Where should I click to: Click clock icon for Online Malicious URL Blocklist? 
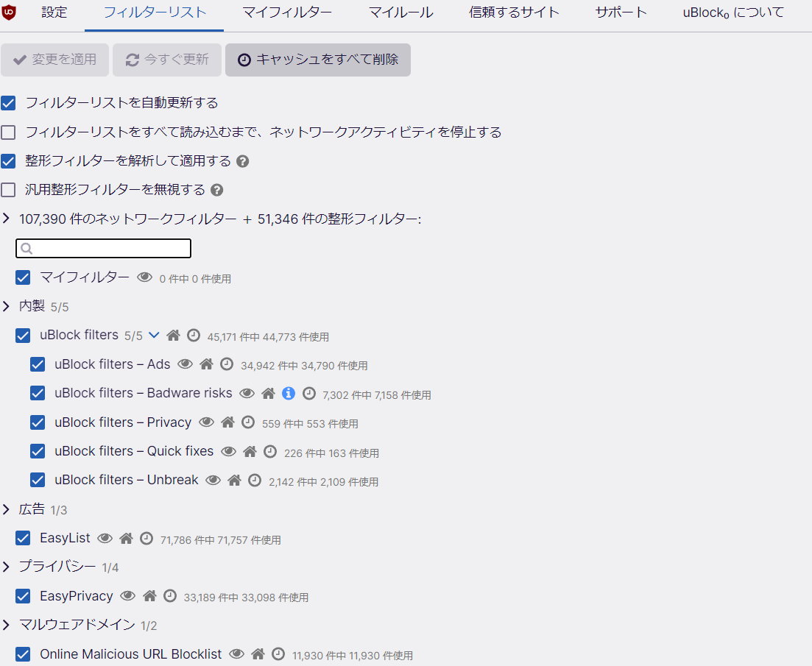click(x=278, y=653)
